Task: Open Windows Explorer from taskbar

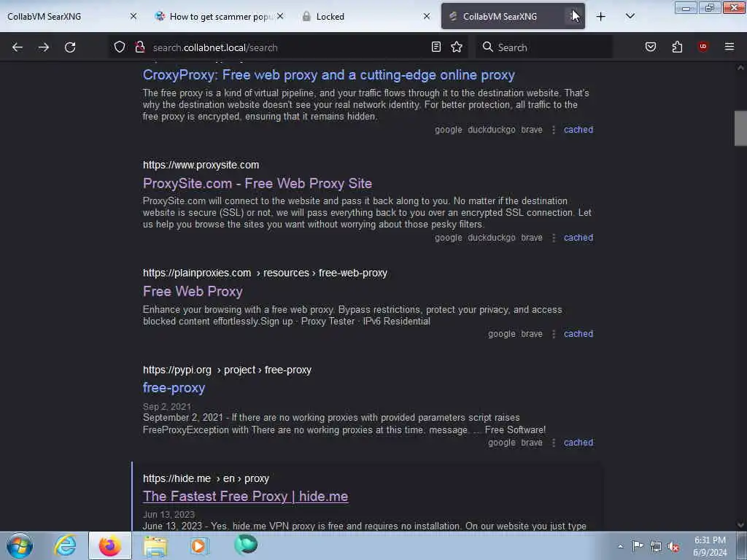Action: [x=156, y=545]
